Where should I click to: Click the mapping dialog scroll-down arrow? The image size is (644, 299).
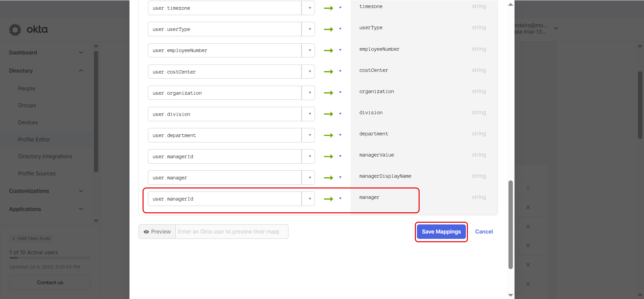coord(511,295)
